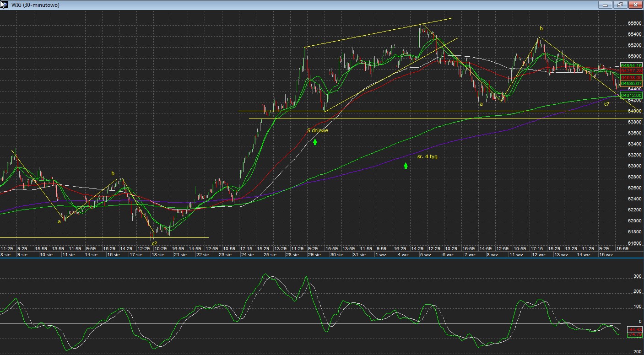The height and width of the screenshot is (355, 644).
Task: Select the green 64638.00 value tag
Action: [631, 78]
